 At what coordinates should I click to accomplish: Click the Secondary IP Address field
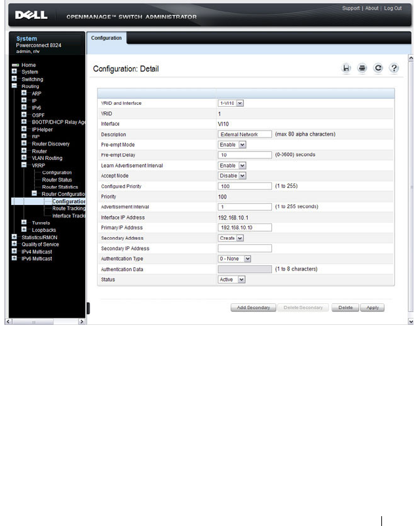tap(245, 248)
